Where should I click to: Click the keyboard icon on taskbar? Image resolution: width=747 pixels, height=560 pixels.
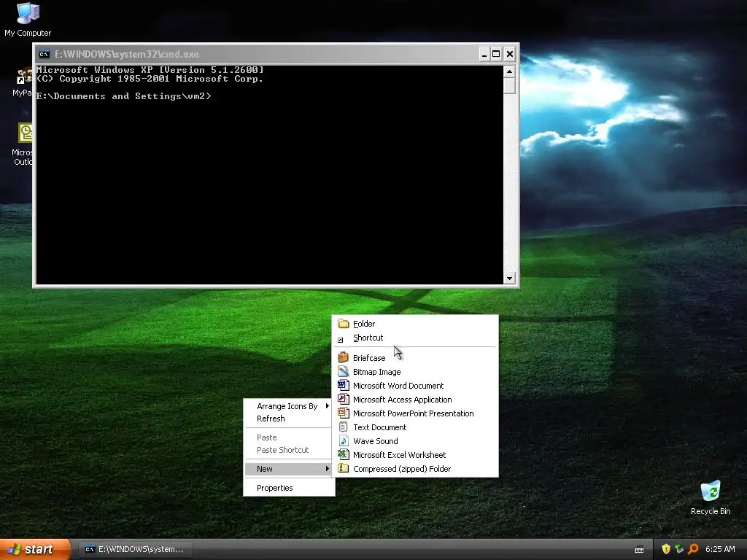point(639,550)
